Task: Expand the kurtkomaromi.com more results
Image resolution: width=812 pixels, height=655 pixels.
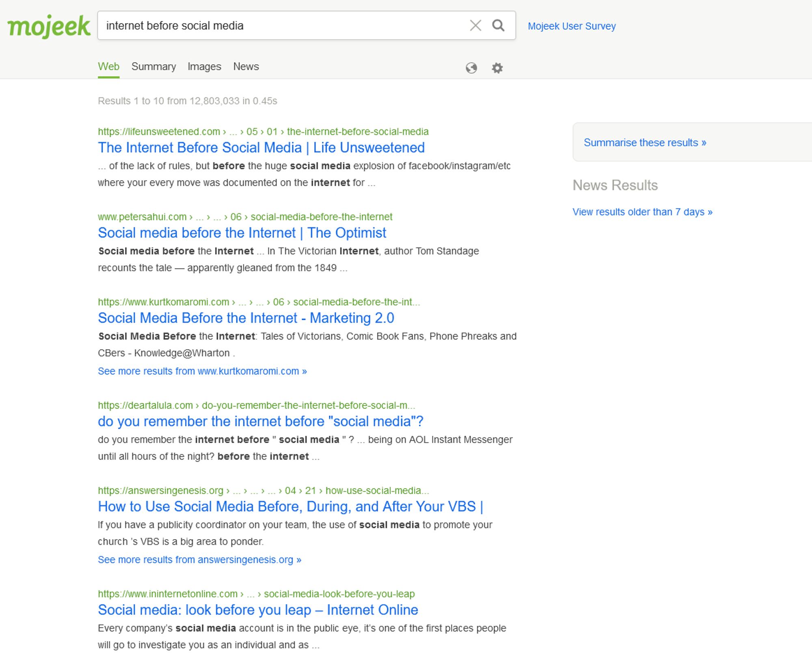Action: (x=203, y=370)
